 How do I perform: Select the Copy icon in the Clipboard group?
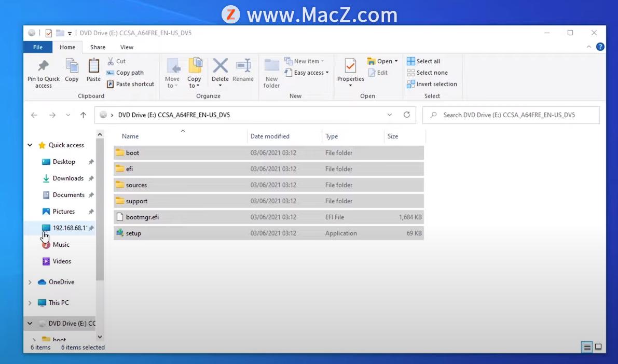(72, 70)
